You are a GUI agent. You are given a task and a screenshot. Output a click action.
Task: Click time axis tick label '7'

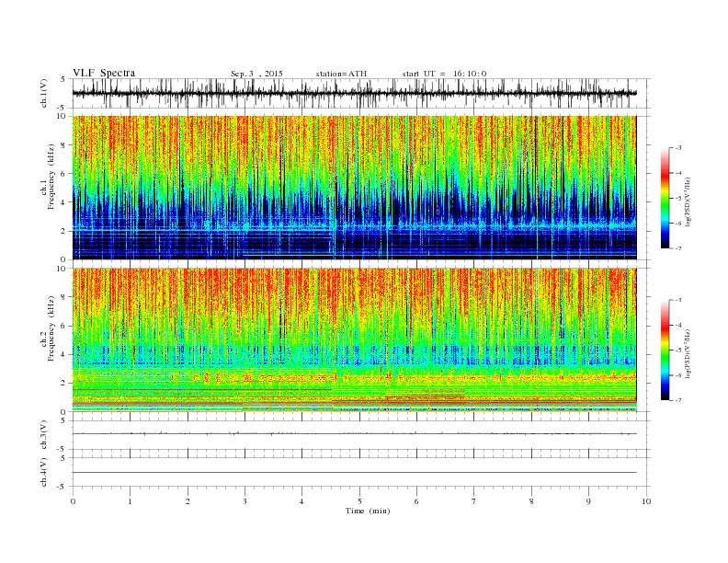tap(474, 501)
